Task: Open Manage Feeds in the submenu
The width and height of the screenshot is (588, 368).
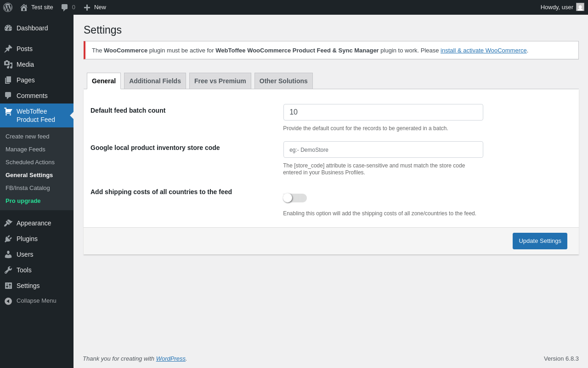Action: click(x=25, y=149)
